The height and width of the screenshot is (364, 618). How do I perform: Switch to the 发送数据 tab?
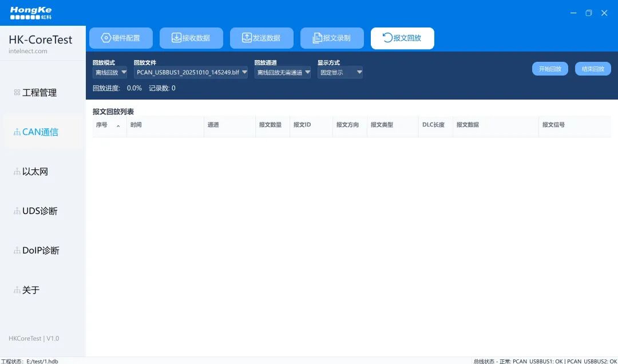[x=262, y=38]
